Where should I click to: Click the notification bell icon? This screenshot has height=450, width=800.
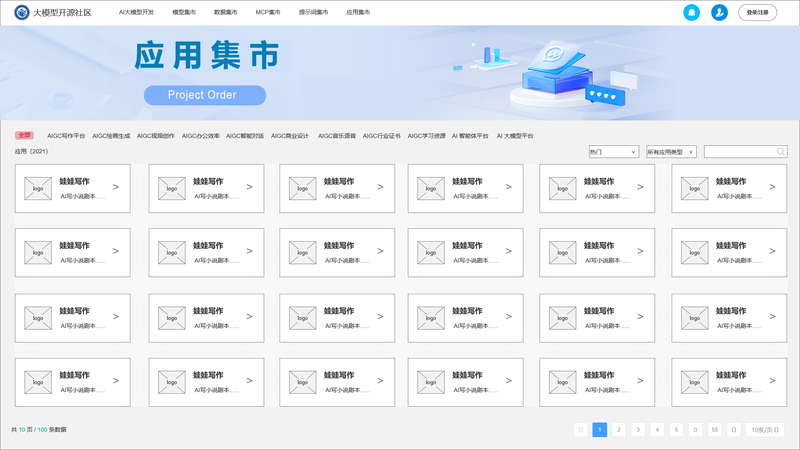click(691, 12)
